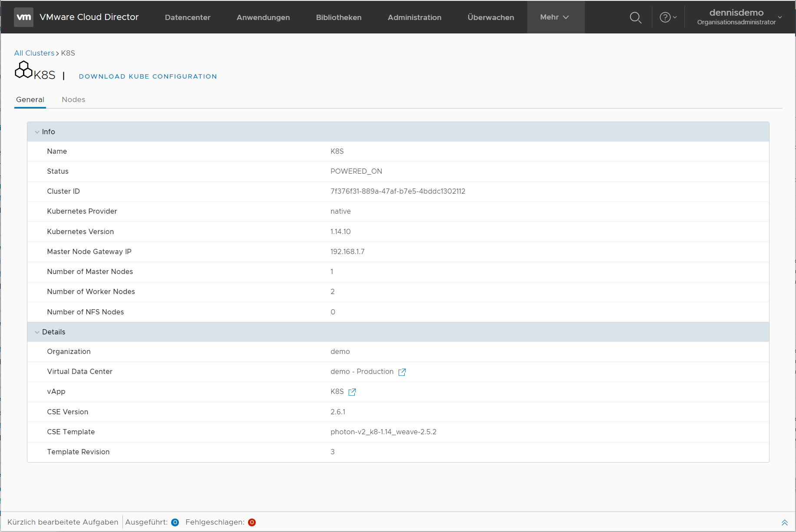Go to the Datencenter menu
This screenshot has height=532, width=796.
pos(188,17)
